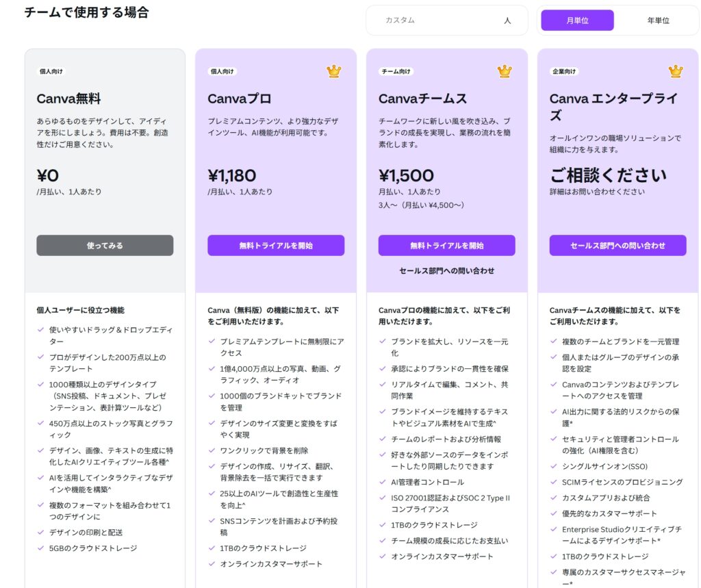
Task: Click the シングルサインオン(SSO) feature text
Action: pos(605,466)
